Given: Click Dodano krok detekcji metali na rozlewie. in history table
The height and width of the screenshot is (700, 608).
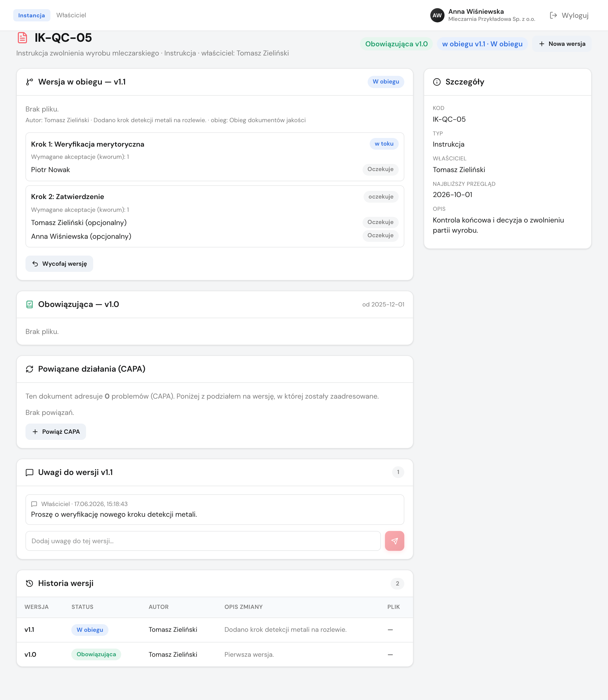Looking at the screenshot, I should (285, 630).
